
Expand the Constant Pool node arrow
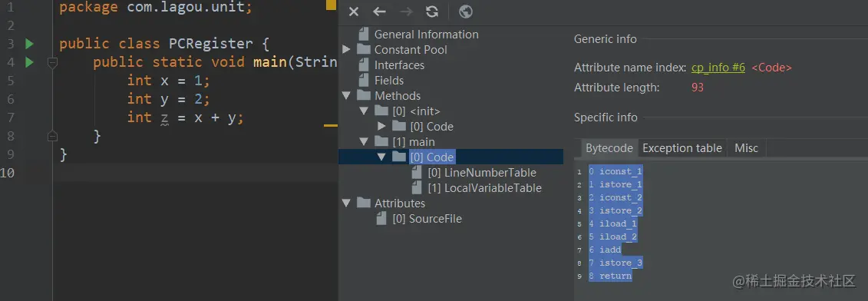(x=347, y=49)
